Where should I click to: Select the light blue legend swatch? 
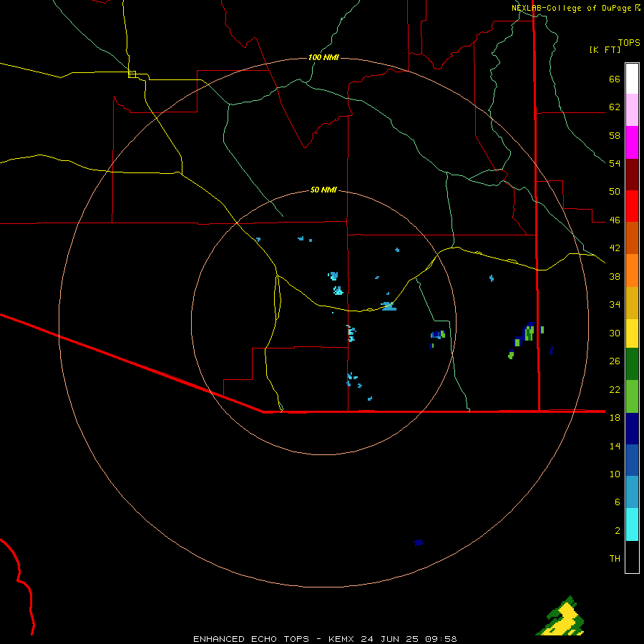pos(632,492)
